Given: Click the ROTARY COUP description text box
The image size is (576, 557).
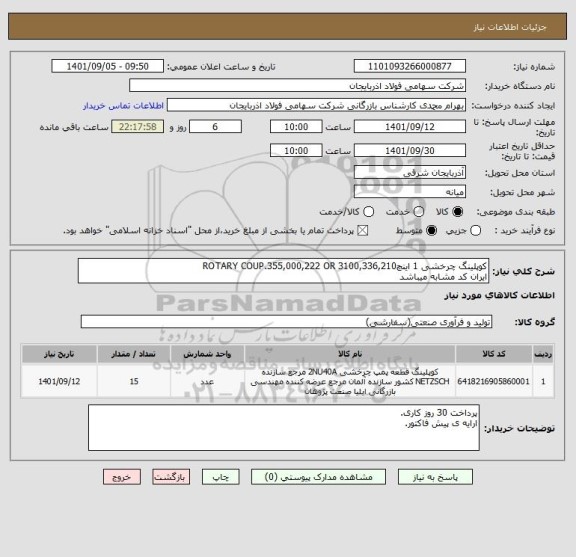Looking at the screenshot, I should click(283, 271).
